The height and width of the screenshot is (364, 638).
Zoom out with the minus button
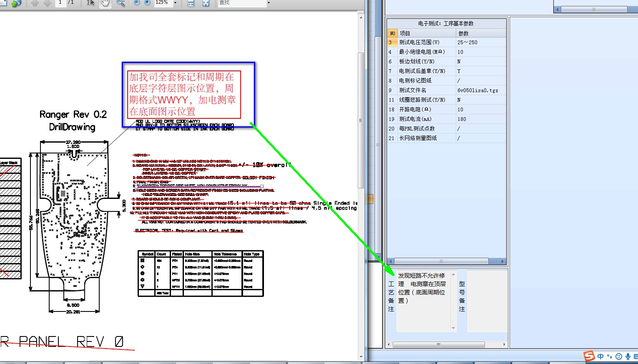coord(137,3)
